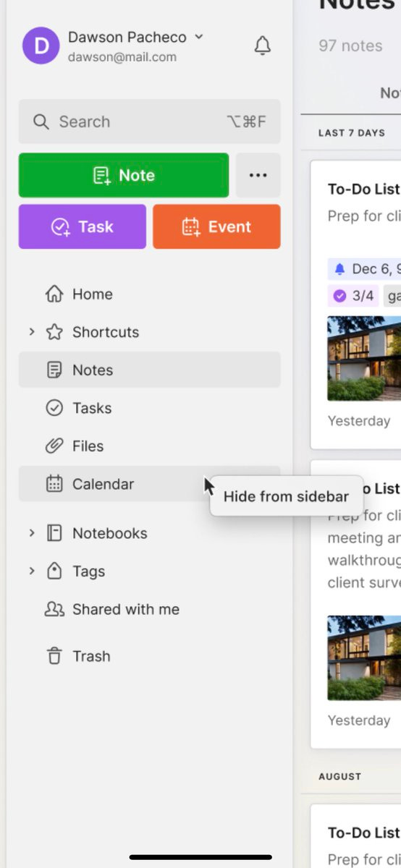Select Notes in sidebar
The height and width of the screenshot is (868, 401).
149,370
